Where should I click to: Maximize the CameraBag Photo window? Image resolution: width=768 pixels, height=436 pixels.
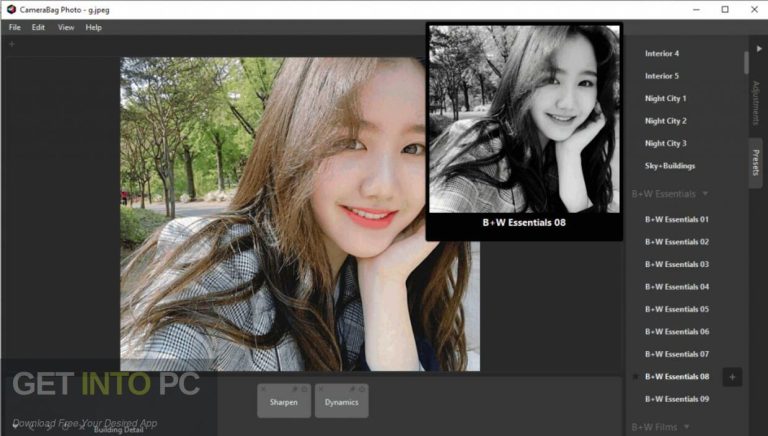(725, 9)
